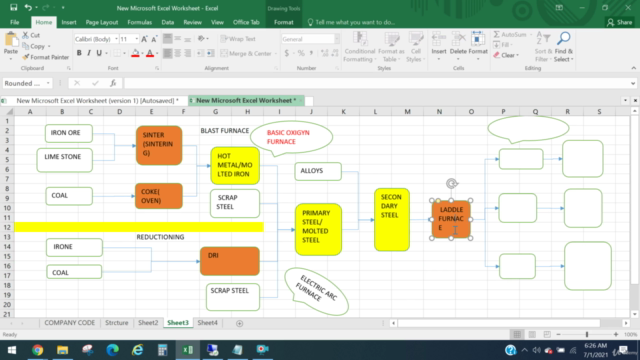Click the Insert Function fx icon

[113, 83]
